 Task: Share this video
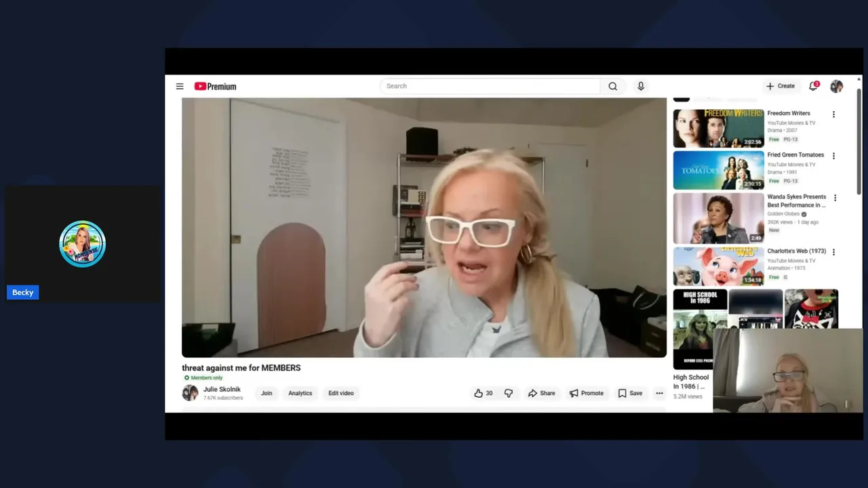pyautogui.click(x=542, y=393)
